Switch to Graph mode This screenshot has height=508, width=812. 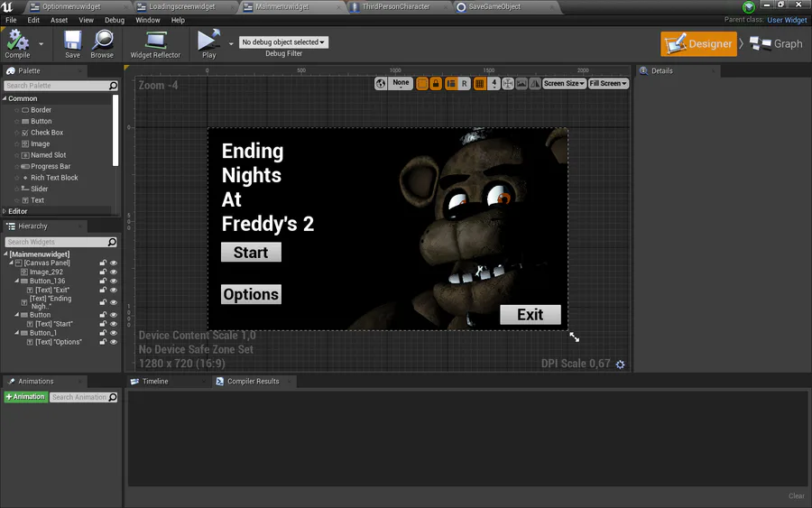tap(776, 44)
